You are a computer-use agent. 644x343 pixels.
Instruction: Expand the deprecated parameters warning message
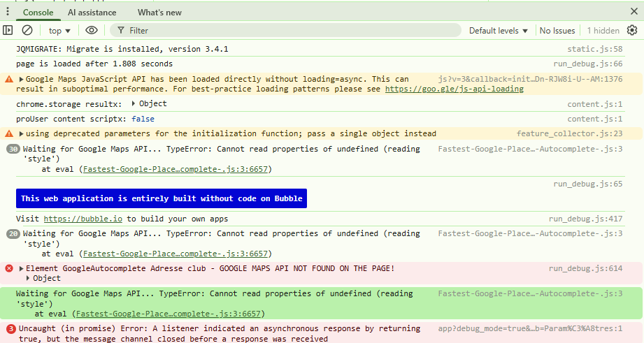tap(22, 133)
